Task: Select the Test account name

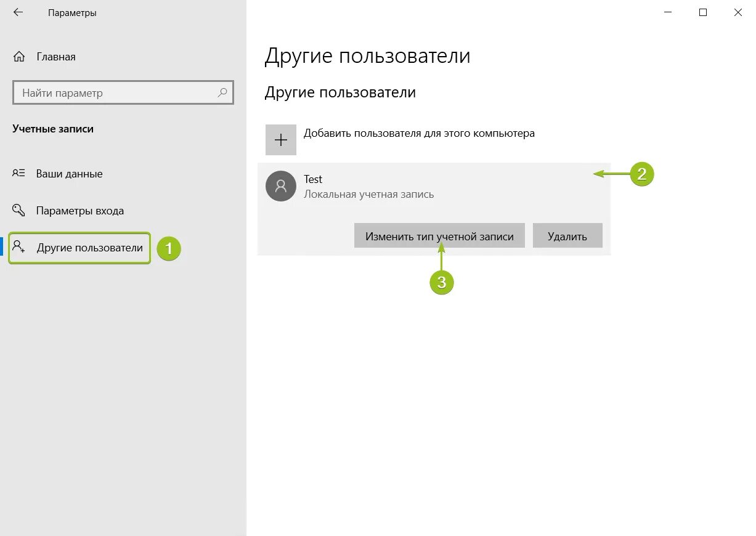Action: (x=313, y=179)
